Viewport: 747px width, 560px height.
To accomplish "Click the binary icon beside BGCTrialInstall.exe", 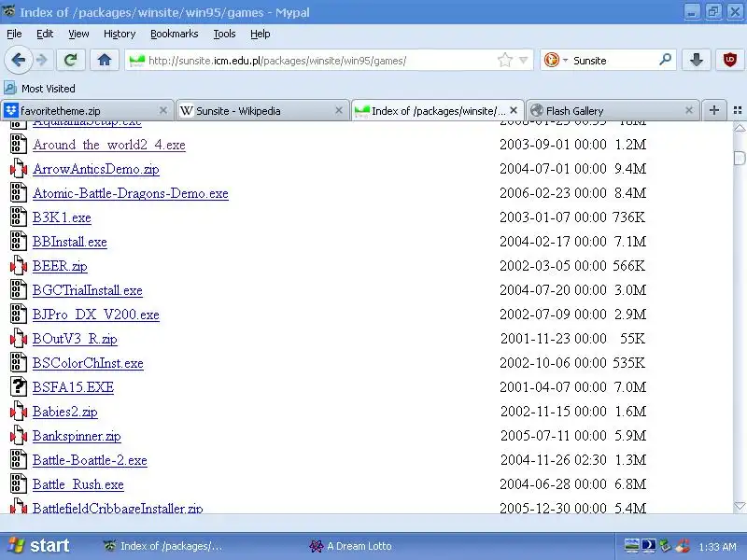I will pos(19,290).
